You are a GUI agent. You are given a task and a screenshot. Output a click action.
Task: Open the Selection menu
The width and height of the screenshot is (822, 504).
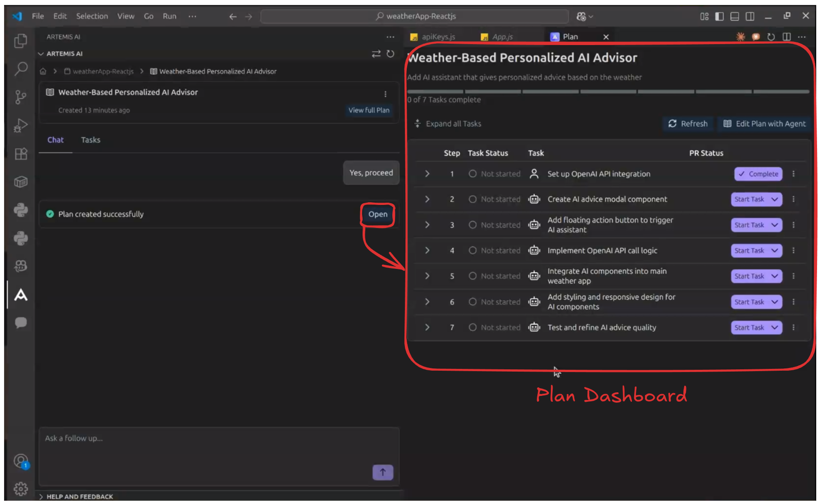92,16
